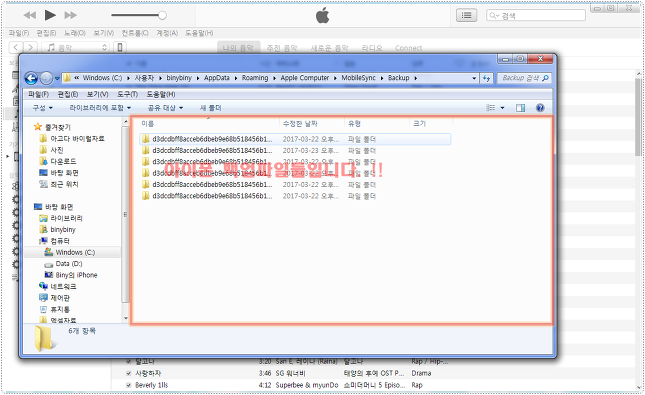Screen dimensions: 645x395
Task: Click the iTunes 검색 search field
Action: (536, 16)
